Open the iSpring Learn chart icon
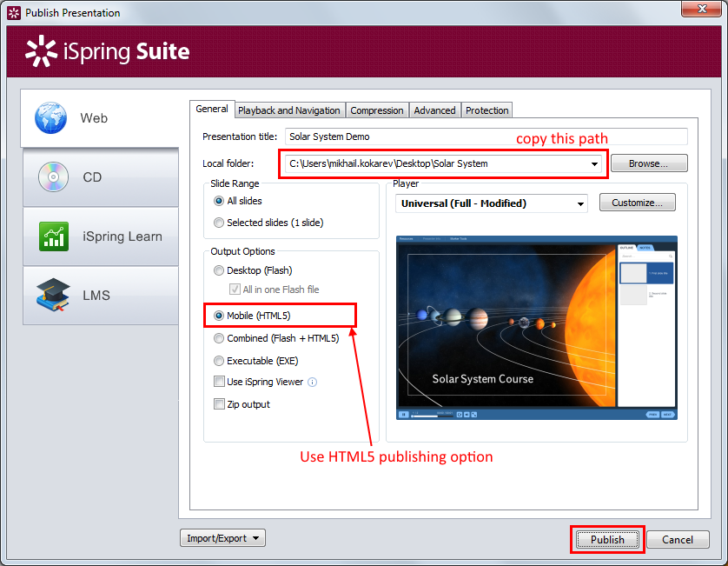Screen dimensions: 728x566 pos(54,236)
